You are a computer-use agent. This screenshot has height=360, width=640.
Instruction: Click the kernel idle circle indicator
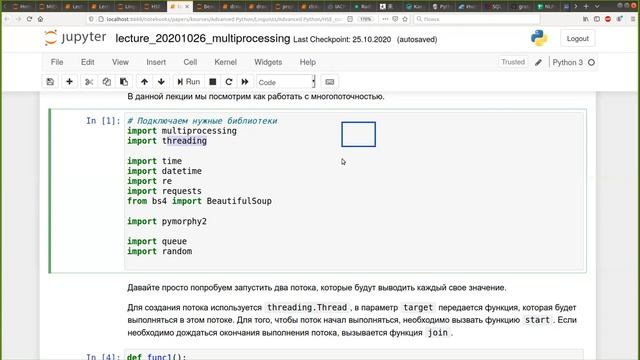pyautogui.click(x=591, y=62)
